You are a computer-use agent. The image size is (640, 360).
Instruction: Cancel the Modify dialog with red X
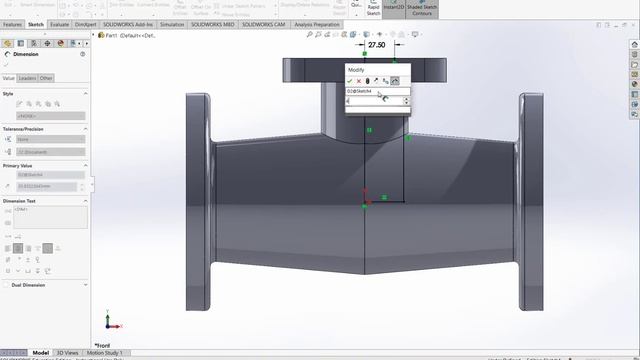tap(359, 81)
